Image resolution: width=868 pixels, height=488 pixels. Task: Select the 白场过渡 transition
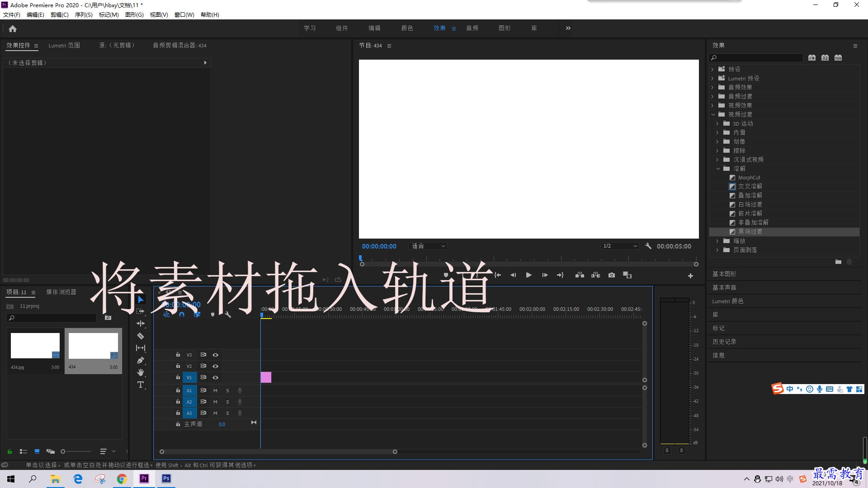[750, 204]
